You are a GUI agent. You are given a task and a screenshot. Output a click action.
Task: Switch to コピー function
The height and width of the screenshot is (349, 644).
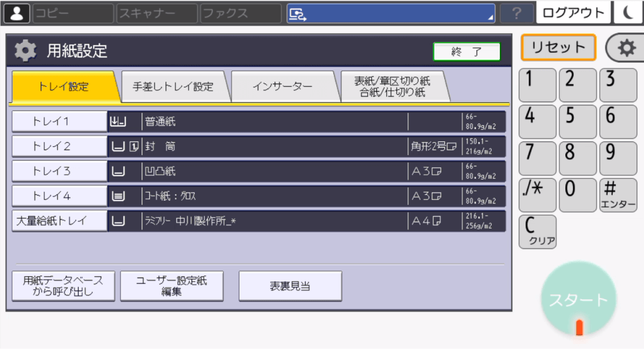point(72,14)
